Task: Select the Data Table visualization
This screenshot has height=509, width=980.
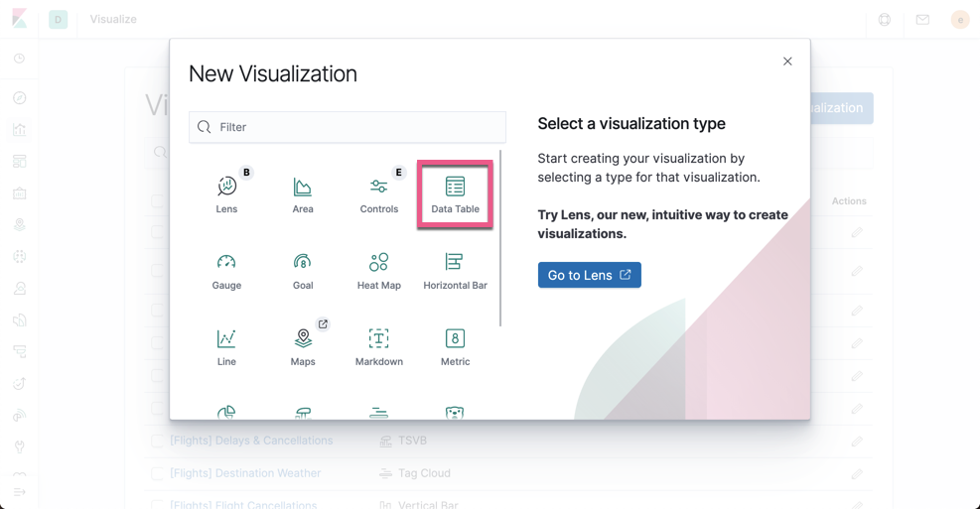Action: tap(455, 194)
